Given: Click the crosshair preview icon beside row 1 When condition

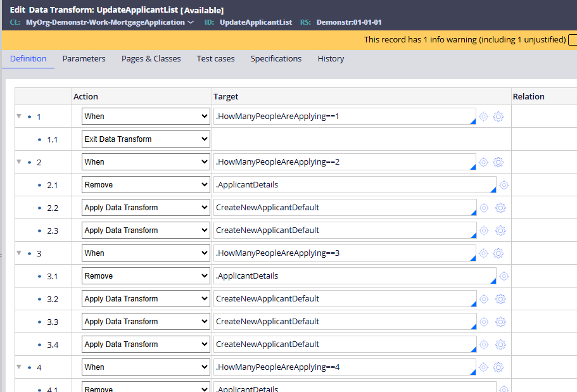Looking at the screenshot, I should (483, 117).
